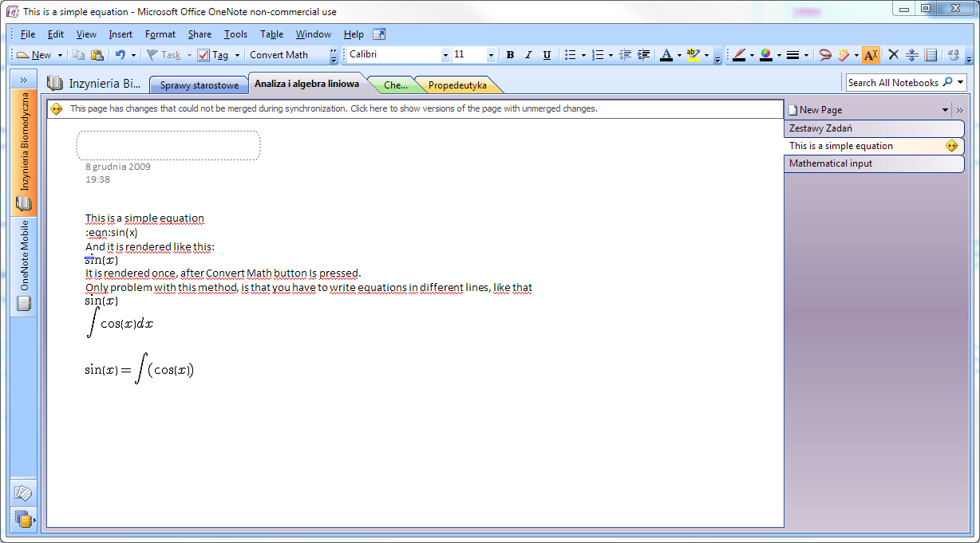Click the all notebooks icon at the sidebar bottom
This screenshot has height=543, width=980.
coord(23,519)
